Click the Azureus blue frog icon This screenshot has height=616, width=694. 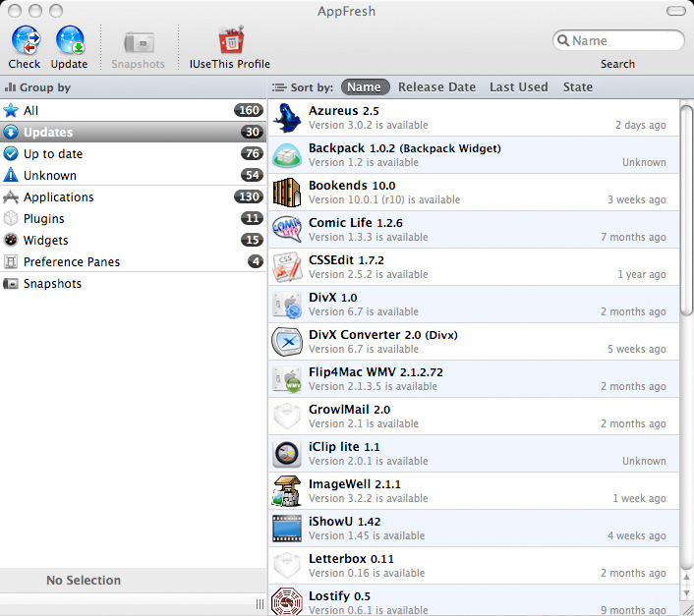click(x=287, y=118)
